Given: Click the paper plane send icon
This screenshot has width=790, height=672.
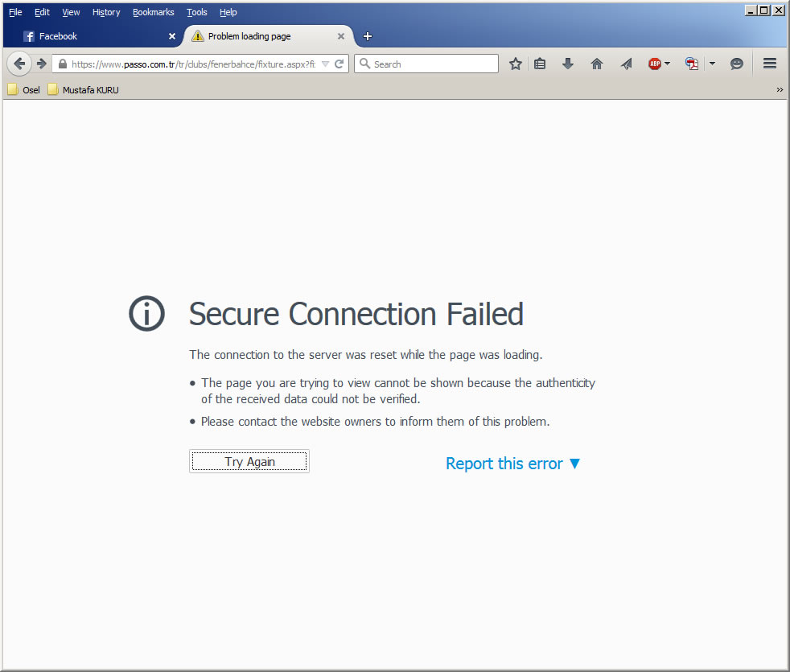Looking at the screenshot, I should coord(626,64).
